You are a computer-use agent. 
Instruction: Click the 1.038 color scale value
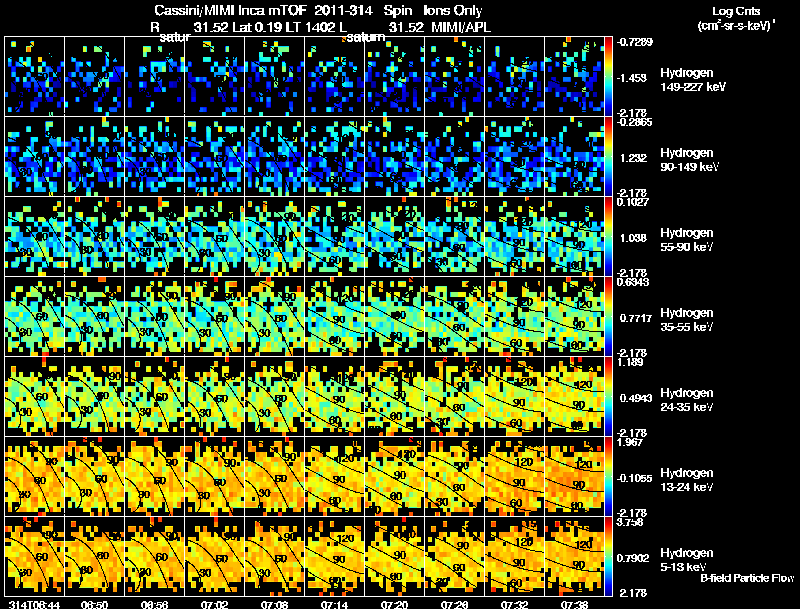pos(633,238)
